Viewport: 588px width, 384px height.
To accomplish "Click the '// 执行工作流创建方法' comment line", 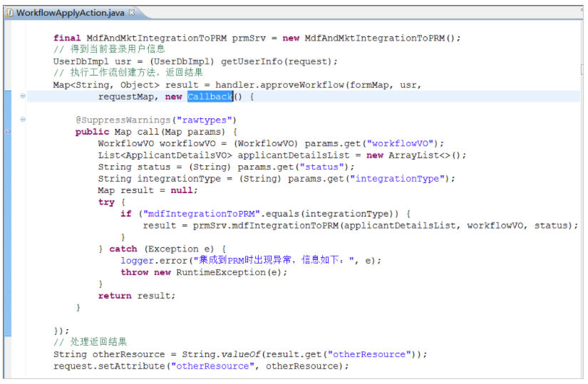I will click(128, 73).
